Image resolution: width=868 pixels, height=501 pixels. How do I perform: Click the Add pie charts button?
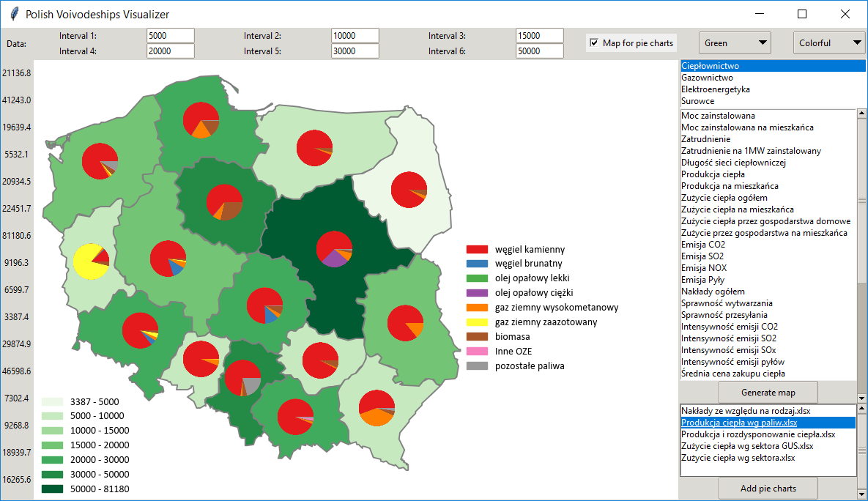pyautogui.click(x=768, y=489)
